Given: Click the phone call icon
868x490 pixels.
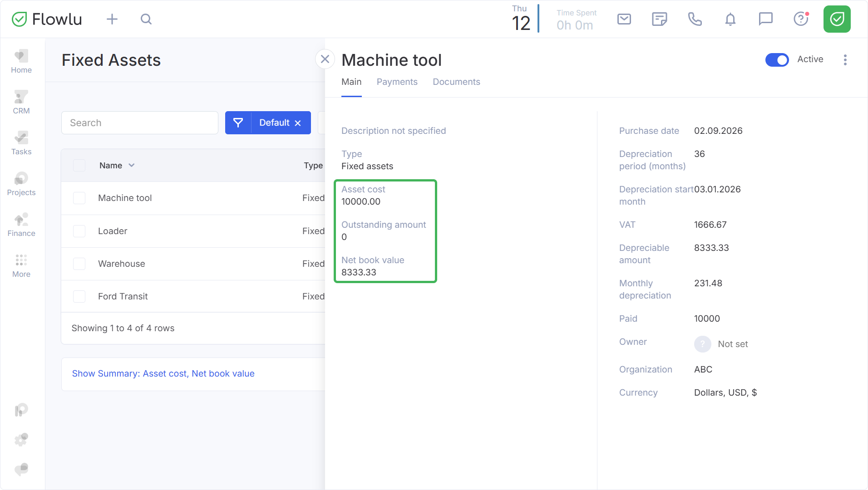Looking at the screenshot, I should 695,19.
